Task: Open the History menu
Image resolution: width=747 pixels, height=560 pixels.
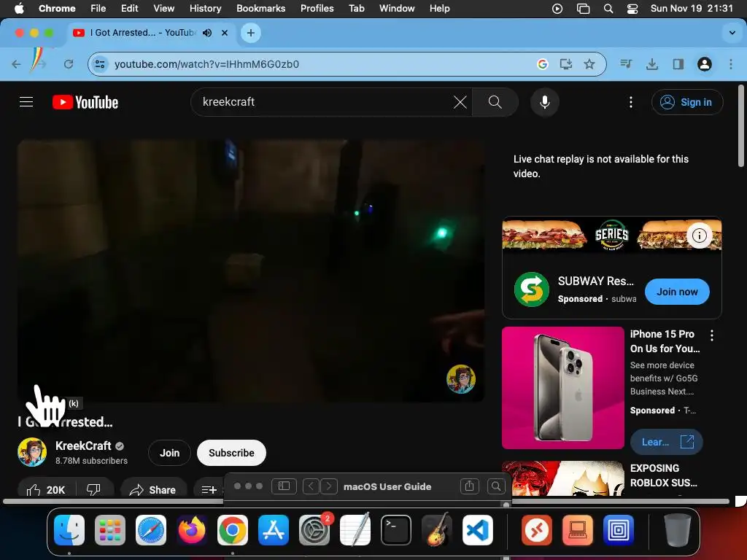Action: 205,9
